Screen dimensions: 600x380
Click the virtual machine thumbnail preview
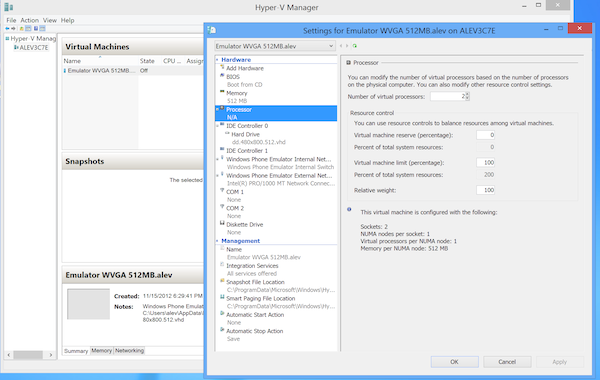point(88,304)
